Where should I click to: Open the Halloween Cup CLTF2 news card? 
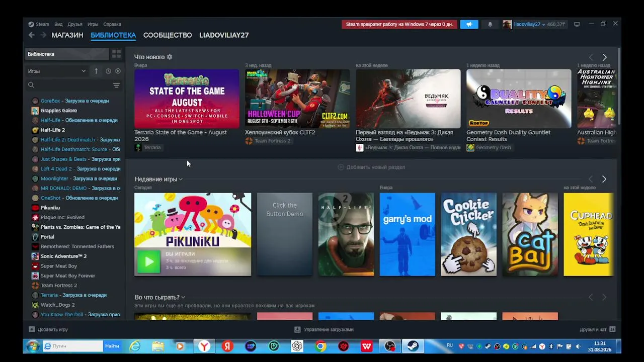tap(297, 99)
